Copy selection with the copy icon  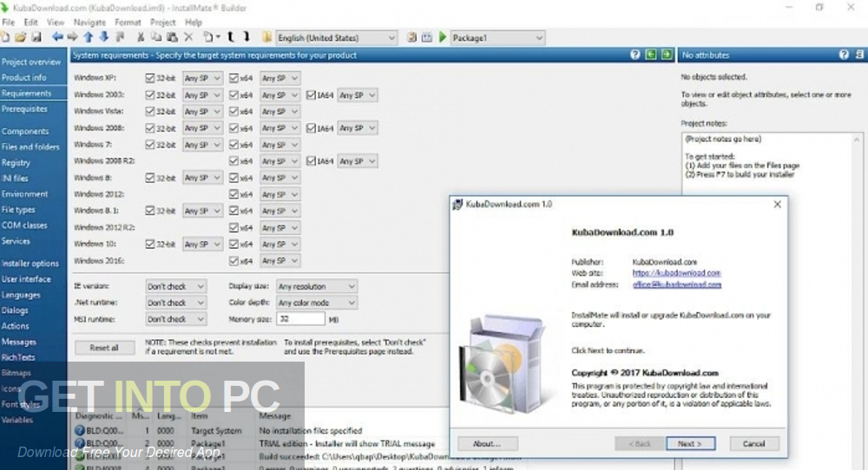click(x=156, y=37)
